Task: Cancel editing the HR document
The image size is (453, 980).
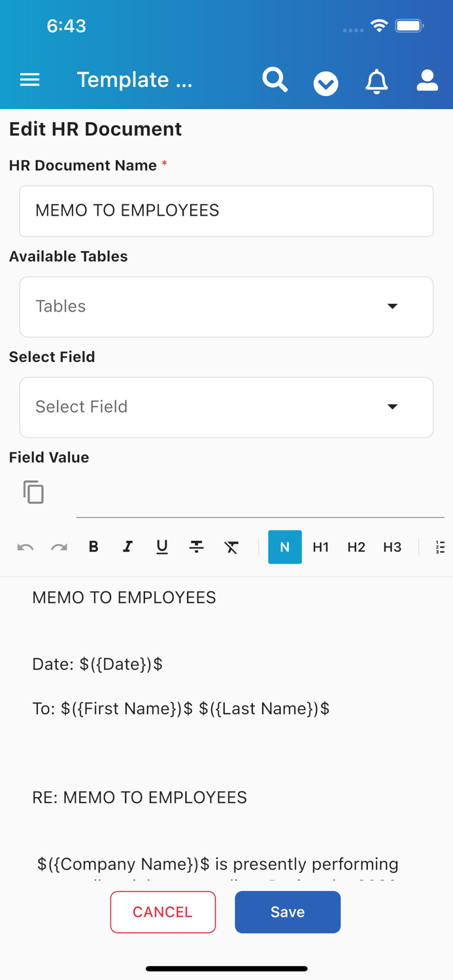Action: coord(163,912)
